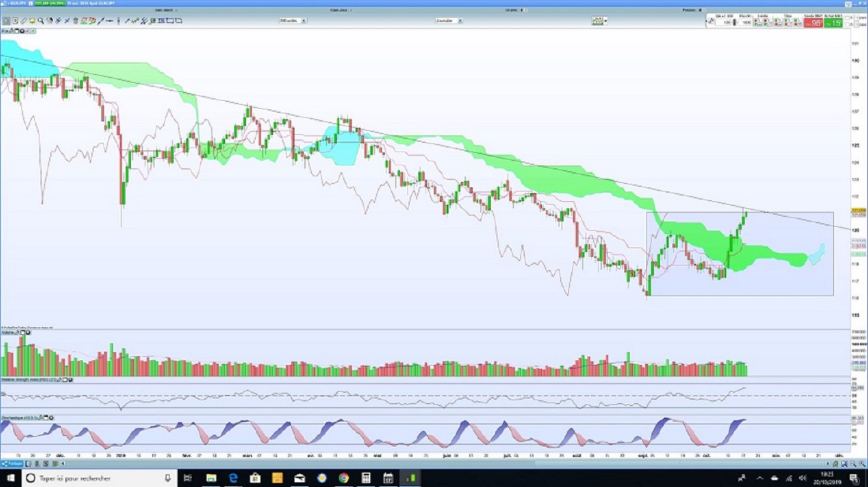Image resolution: width=868 pixels, height=487 pixels.
Task: Open the 200 unités dropdown
Action: coord(293,21)
